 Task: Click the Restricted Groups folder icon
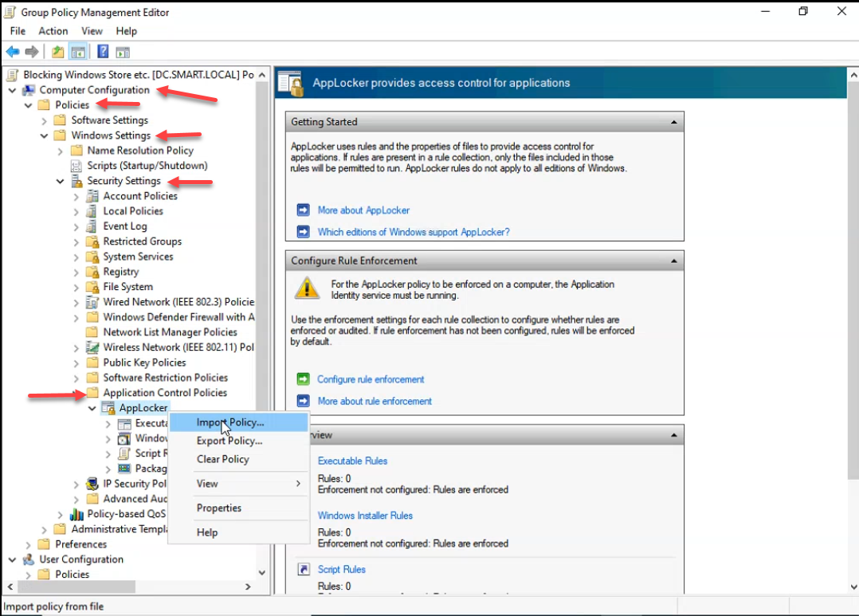[92, 241]
